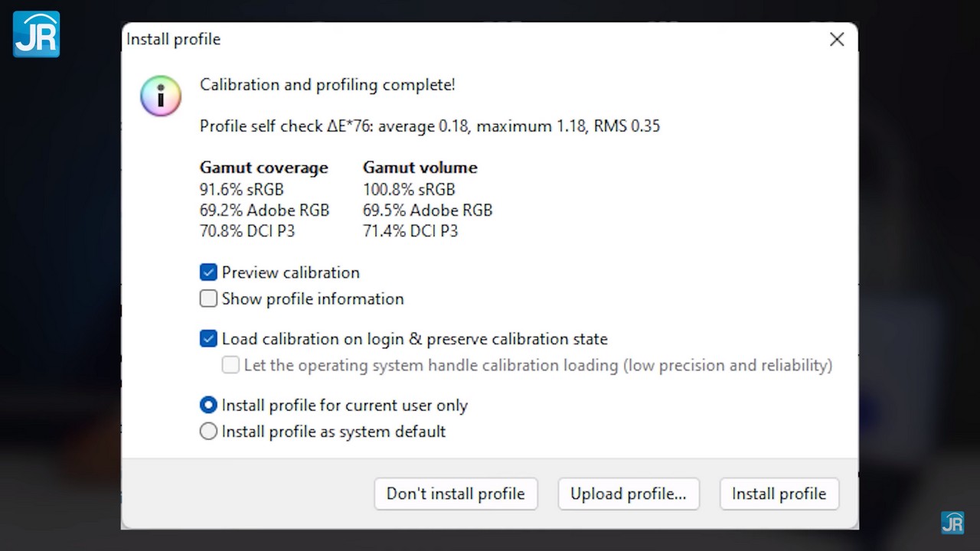Screen dimensions: 980x551
Task: Click the Gamut volume heading
Action: pyautogui.click(x=420, y=168)
